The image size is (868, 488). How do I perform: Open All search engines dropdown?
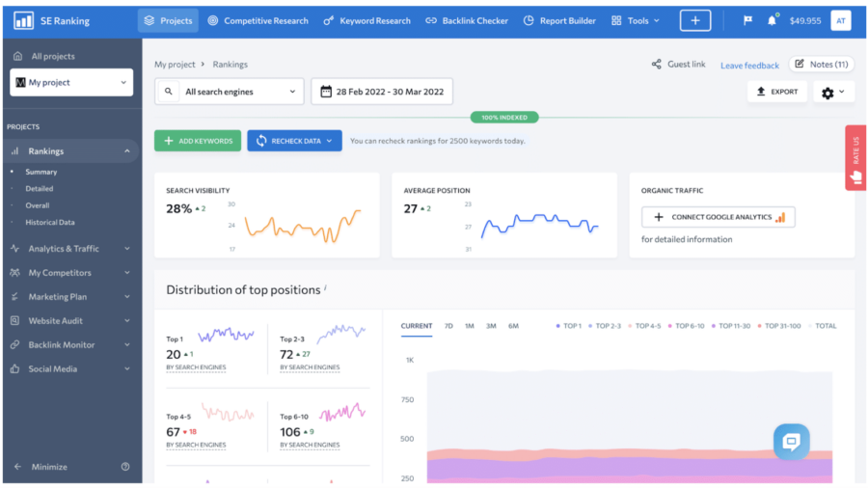pyautogui.click(x=230, y=92)
